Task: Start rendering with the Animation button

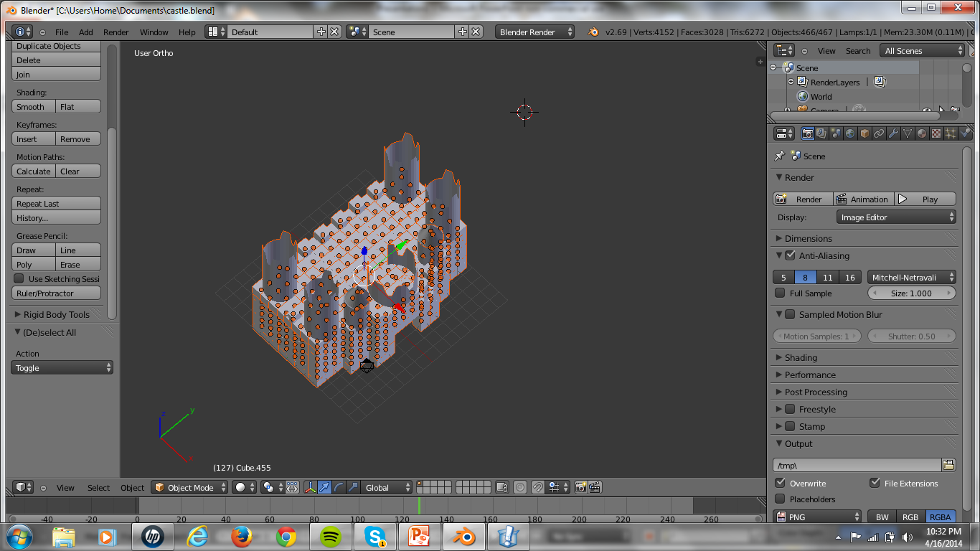Action: coord(863,199)
